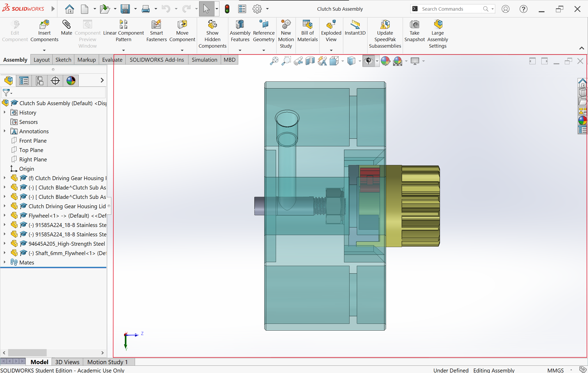This screenshot has width=588, height=373.
Task: Open the Options gear icon
Action: point(257,9)
